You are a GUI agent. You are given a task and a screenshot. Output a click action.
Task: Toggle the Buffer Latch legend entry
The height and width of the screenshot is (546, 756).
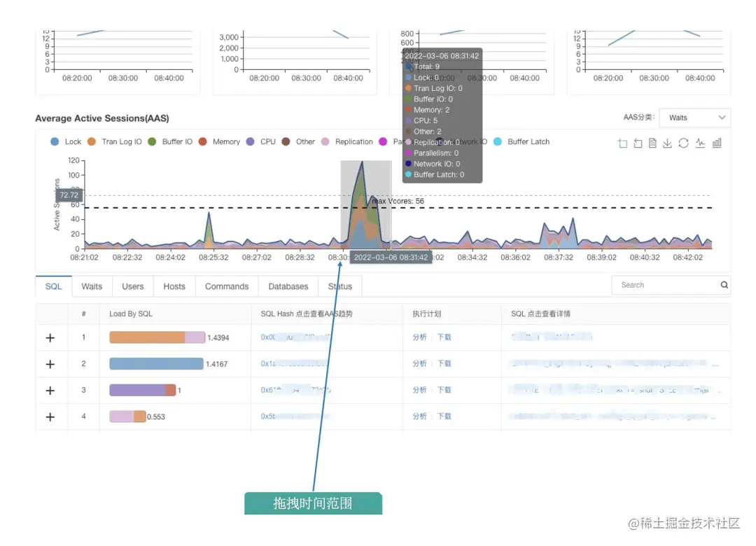coord(521,142)
